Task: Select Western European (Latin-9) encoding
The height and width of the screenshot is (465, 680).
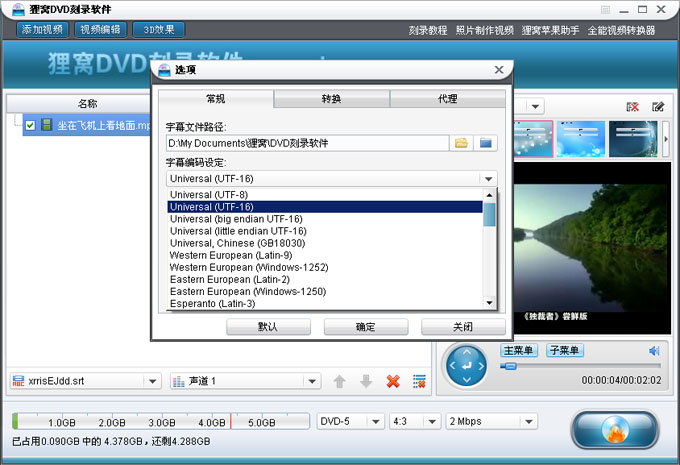Action: 325,255
